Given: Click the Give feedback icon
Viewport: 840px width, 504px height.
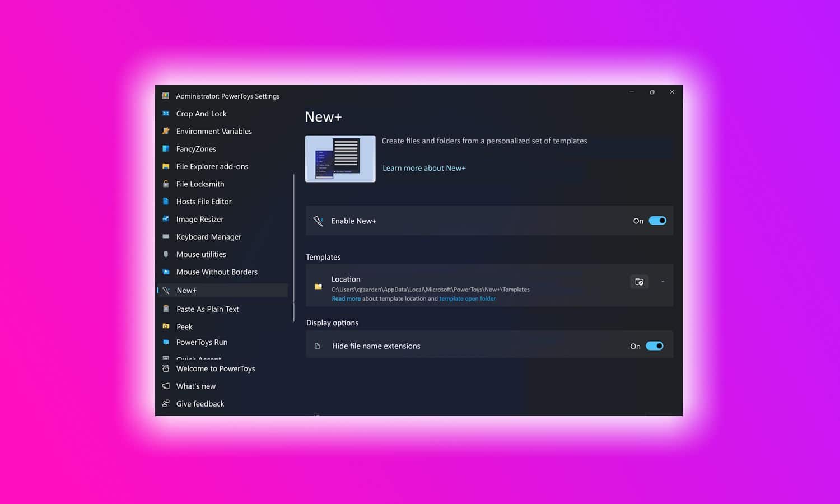Looking at the screenshot, I should coord(166,403).
